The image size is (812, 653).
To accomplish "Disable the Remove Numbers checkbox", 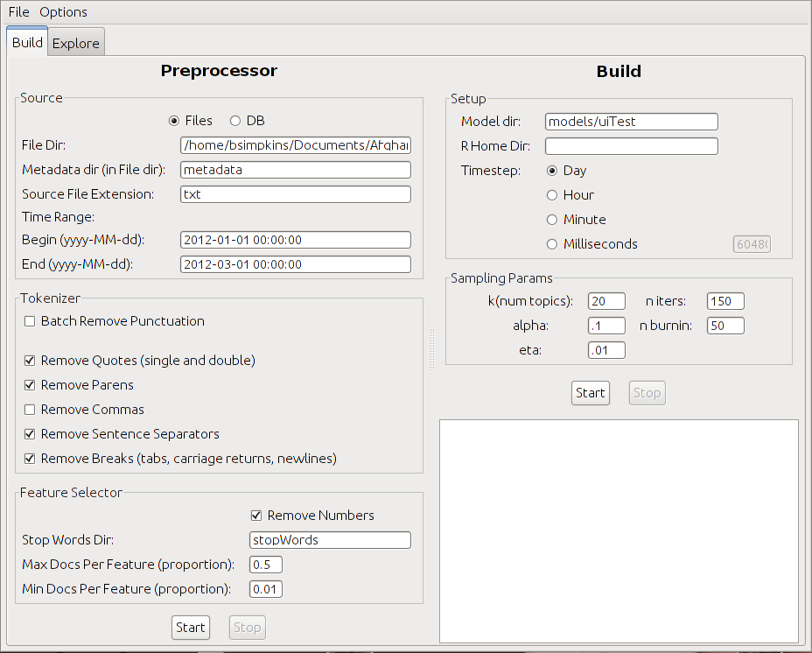I will pyautogui.click(x=257, y=516).
